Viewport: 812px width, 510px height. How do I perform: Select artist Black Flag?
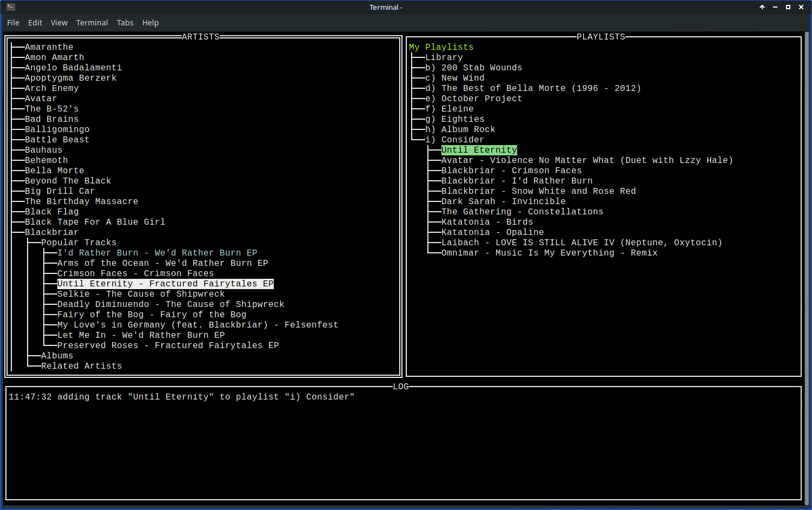[x=51, y=212]
